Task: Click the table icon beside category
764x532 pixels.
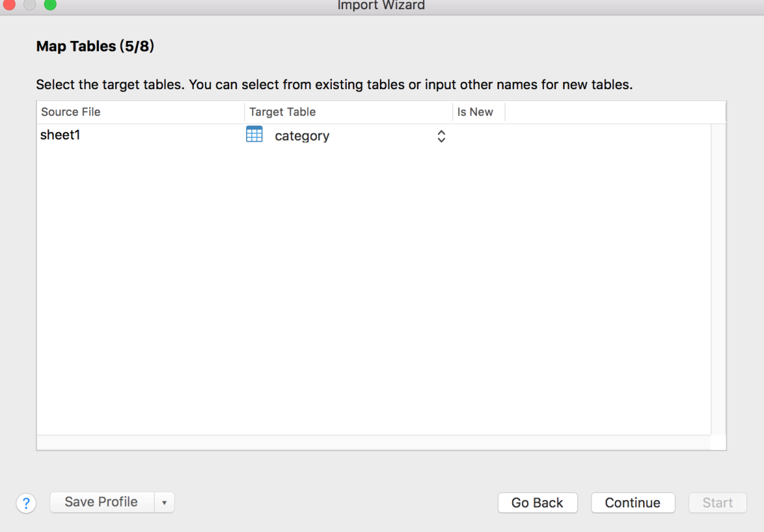Action: click(254, 134)
